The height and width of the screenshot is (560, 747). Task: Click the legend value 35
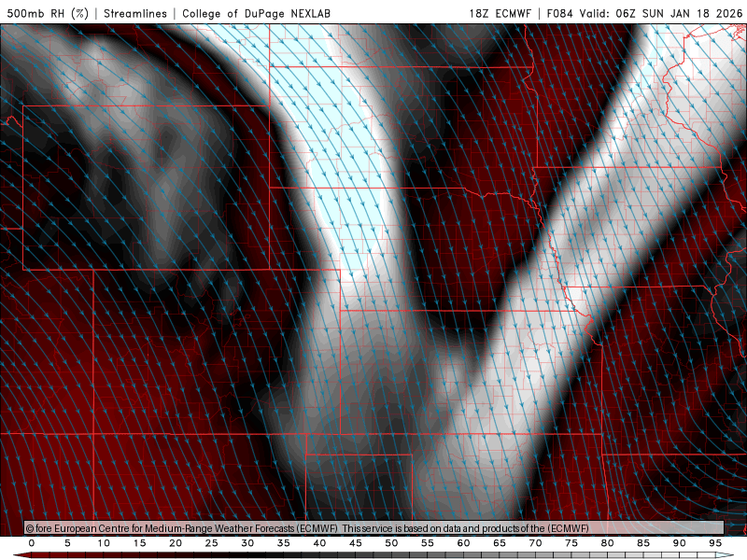click(x=284, y=543)
